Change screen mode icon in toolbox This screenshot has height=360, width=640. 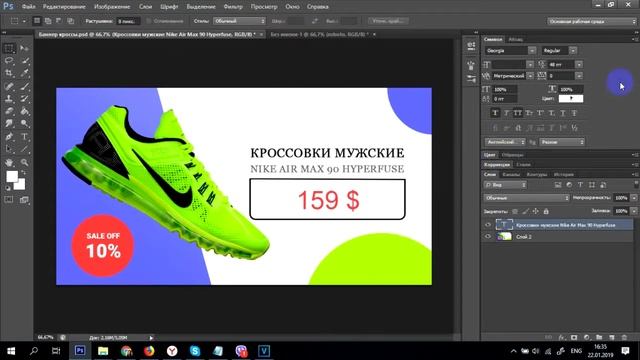(x=24, y=200)
